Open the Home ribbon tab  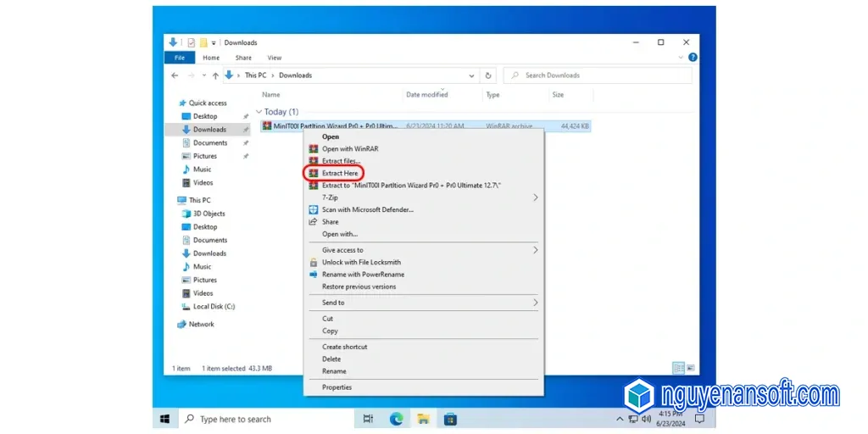(211, 58)
